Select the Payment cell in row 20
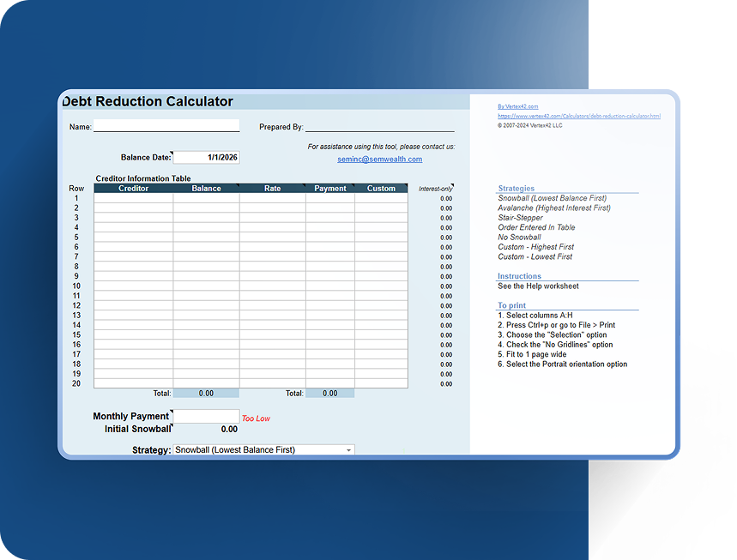Screen dimensions: 737x560 click(x=330, y=383)
